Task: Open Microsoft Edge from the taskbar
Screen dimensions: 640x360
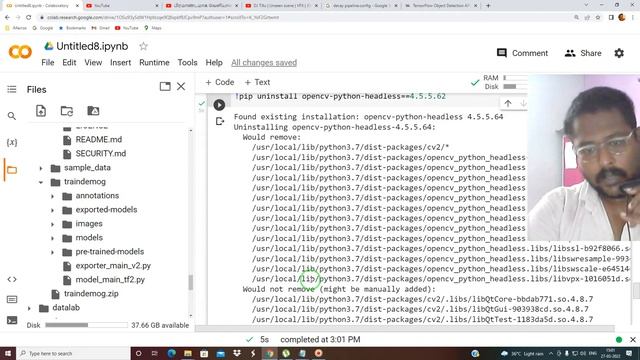Action: pyautogui.click(x=171, y=353)
